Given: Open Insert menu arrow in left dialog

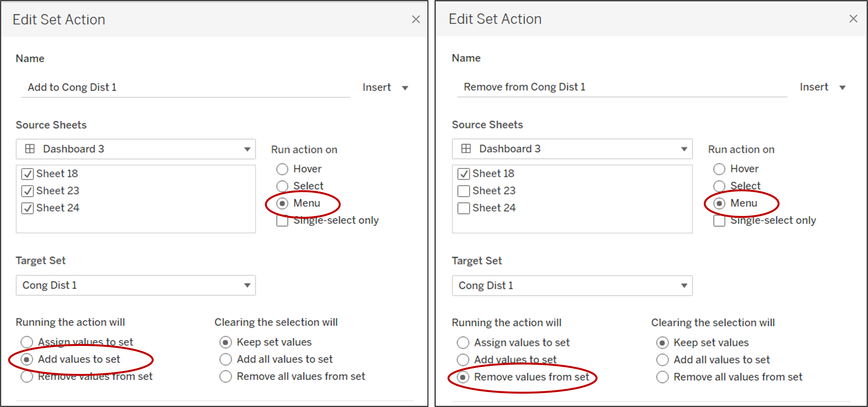Looking at the screenshot, I should coord(405,88).
